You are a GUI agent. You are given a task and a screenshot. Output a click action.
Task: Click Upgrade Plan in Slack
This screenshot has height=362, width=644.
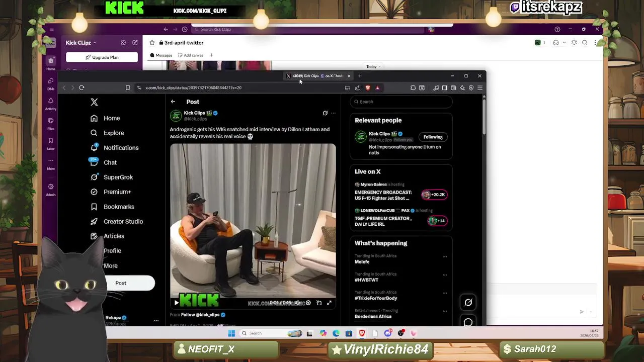[102, 57]
